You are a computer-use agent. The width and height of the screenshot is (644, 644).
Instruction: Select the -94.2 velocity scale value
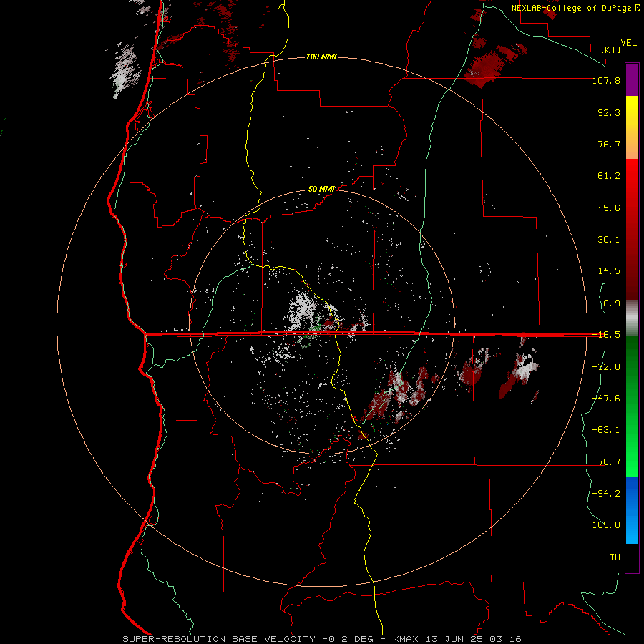pos(606,494)
